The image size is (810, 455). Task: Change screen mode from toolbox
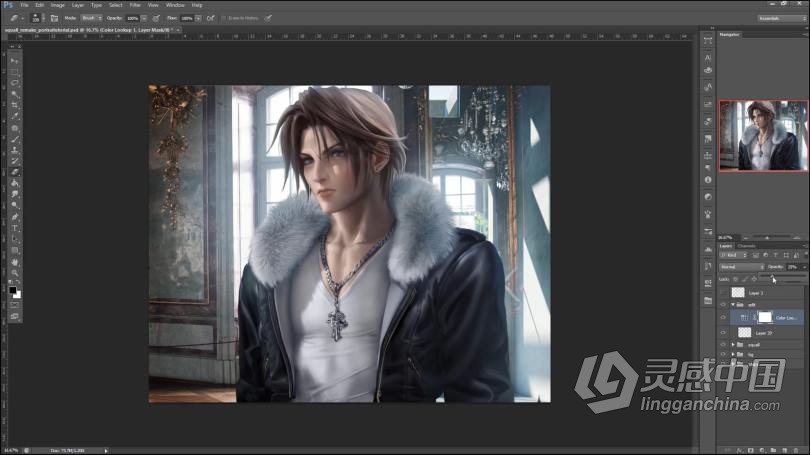pos(14,316)
